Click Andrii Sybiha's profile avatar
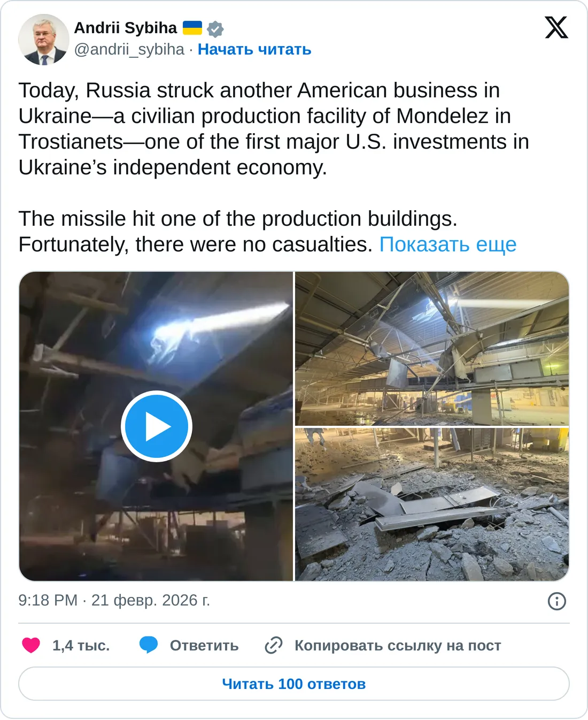This screenshot has height=720, width=588. pyautogui.click(x=44, y=40)
